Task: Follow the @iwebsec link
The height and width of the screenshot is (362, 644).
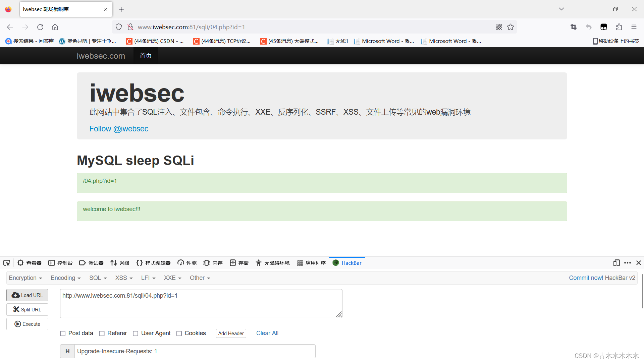Action: [x=119, y=129]
